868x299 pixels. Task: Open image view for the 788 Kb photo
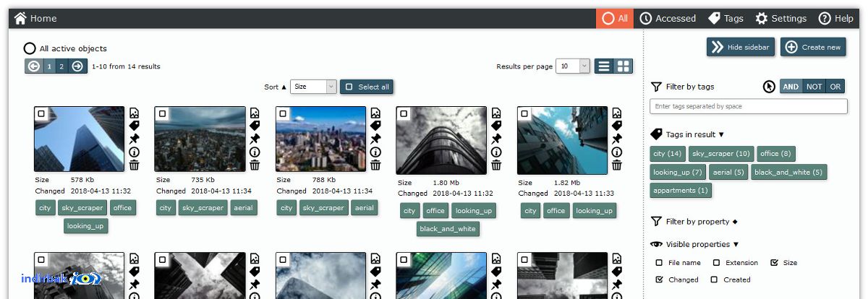pos(375,113)
